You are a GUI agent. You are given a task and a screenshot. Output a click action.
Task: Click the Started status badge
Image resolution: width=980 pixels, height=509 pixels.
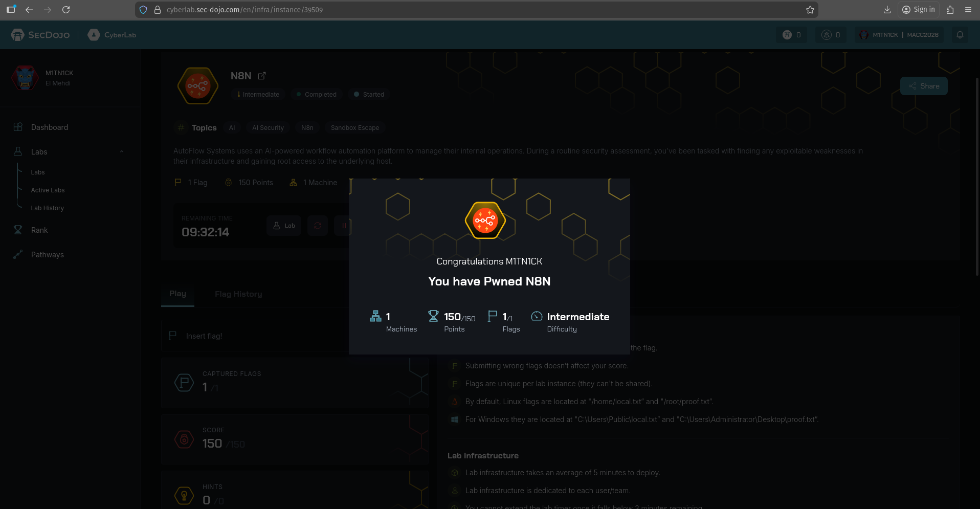369,95
